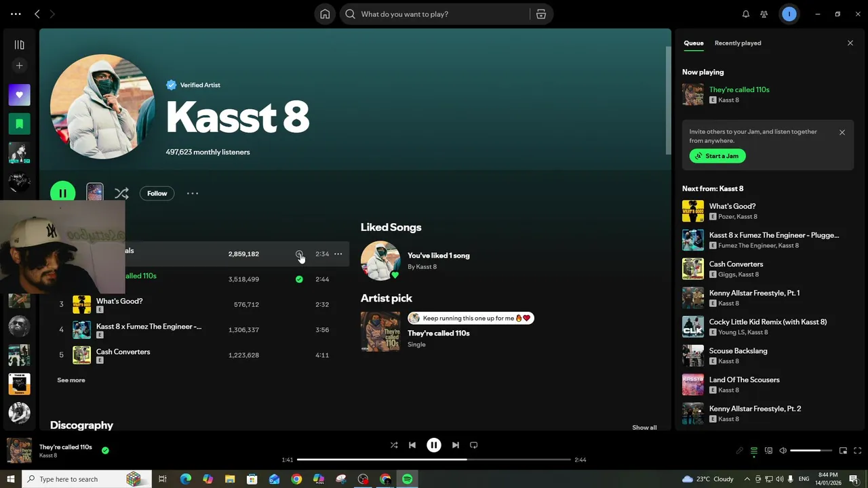The image size is (868, 488).
Task: Dismiss the Jam invitation banner
Action: pyautogui.click(x=842, y=132)
